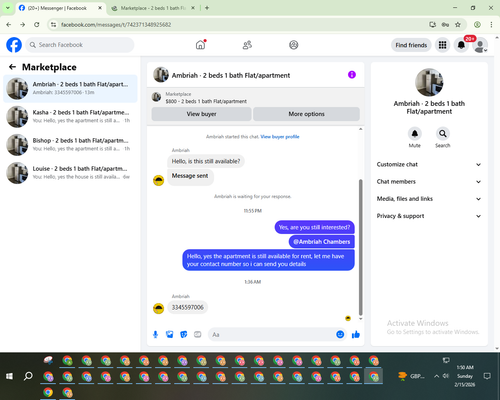Click the phone number message 3345597006
Viewport: 500px width, 400px height.
click(187, 307)
